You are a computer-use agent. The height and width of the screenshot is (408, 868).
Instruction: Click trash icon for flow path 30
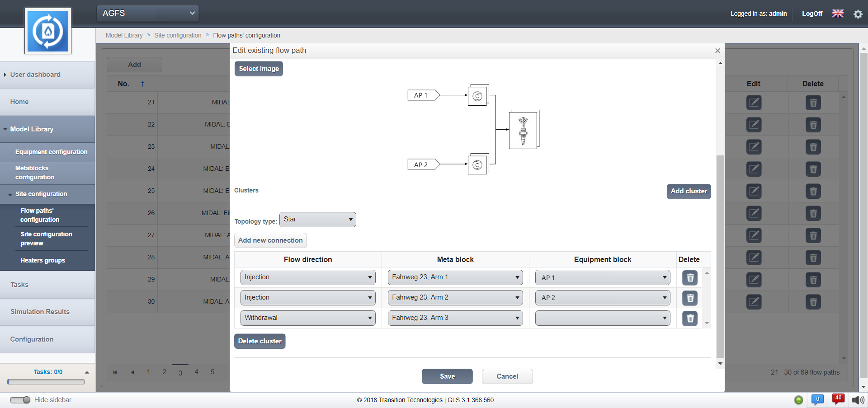coord(813,302)
